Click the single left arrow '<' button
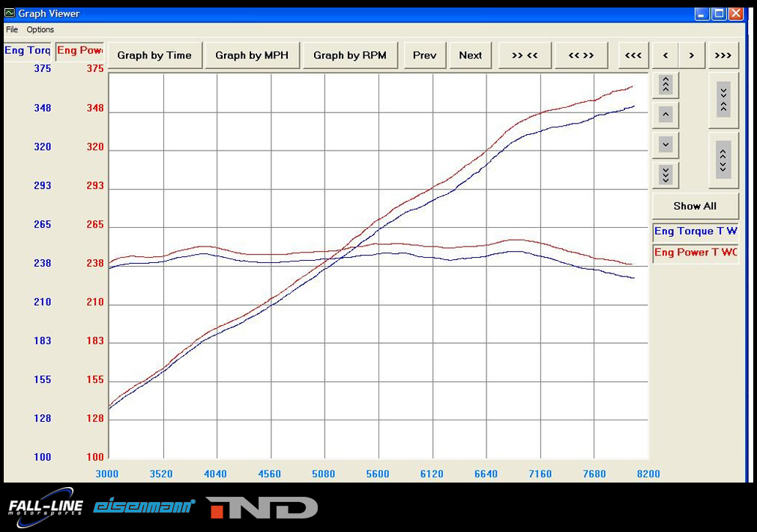 [x=666, y=55]
